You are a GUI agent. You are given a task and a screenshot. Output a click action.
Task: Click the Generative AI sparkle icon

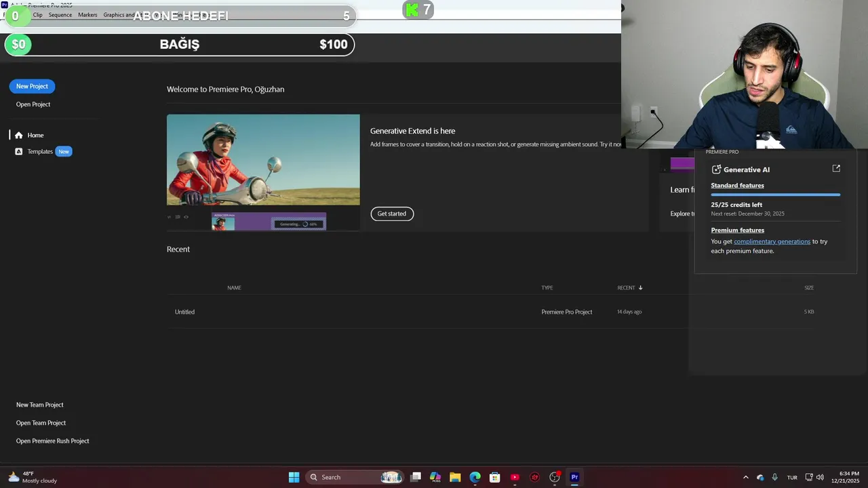tap(716, 169)
